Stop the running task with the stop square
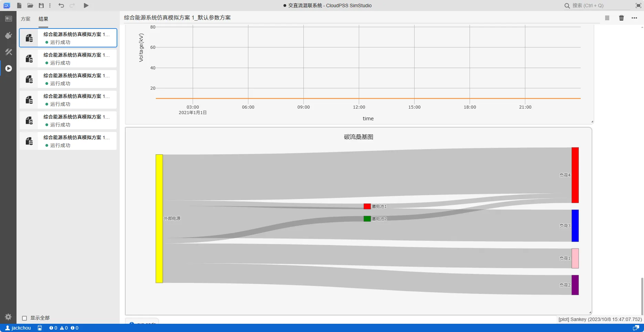644x332 pixels. [x=607, y=18]
